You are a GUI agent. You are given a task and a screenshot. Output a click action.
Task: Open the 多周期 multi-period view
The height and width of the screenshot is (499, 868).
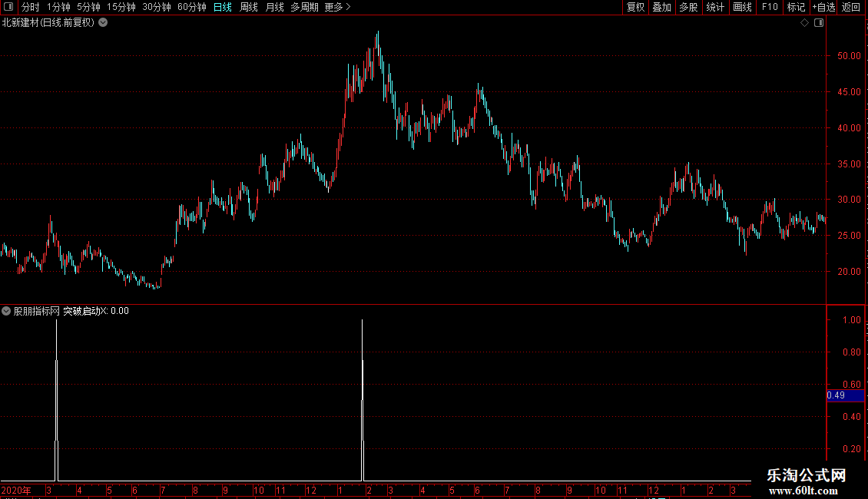(304, 7)
